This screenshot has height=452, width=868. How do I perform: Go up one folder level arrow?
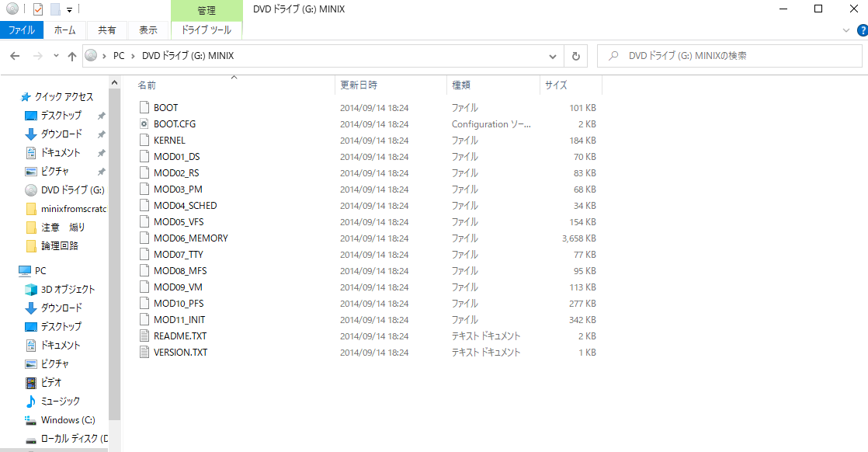[72, 56]
